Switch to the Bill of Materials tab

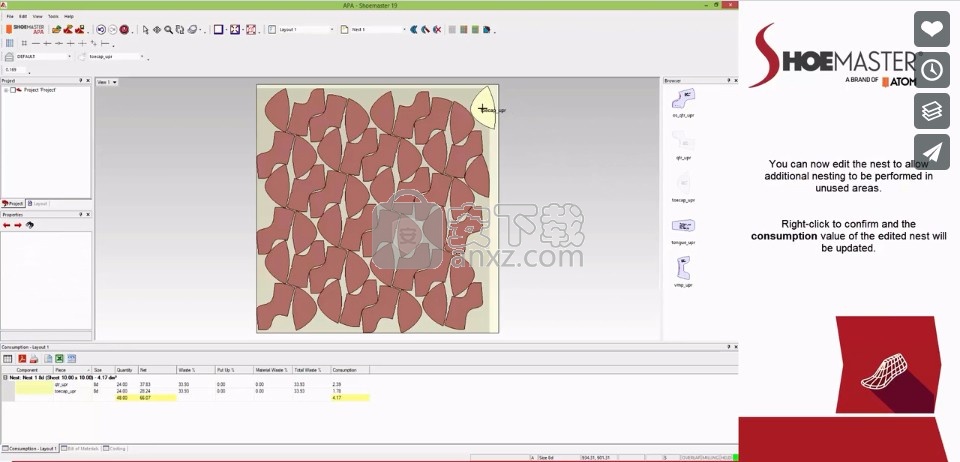(80, 449)
